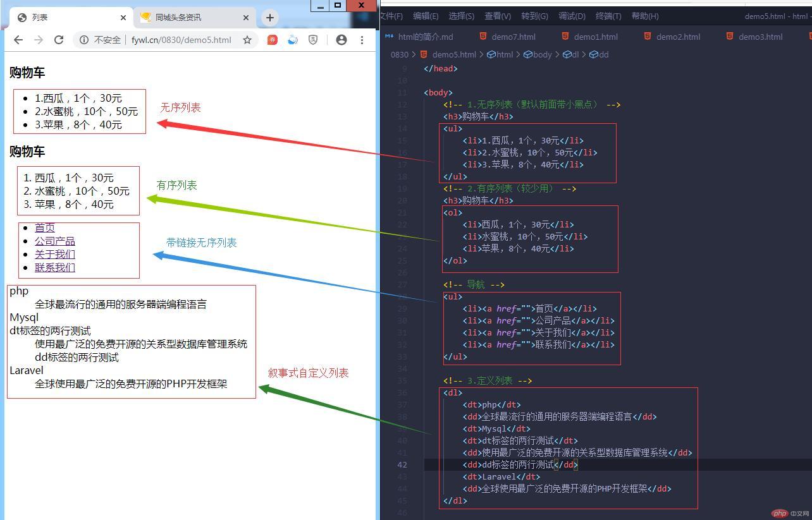Screen dimensions: 812x520
Task: Switch to demo1.html editor tab
Action: click(590, 37)
